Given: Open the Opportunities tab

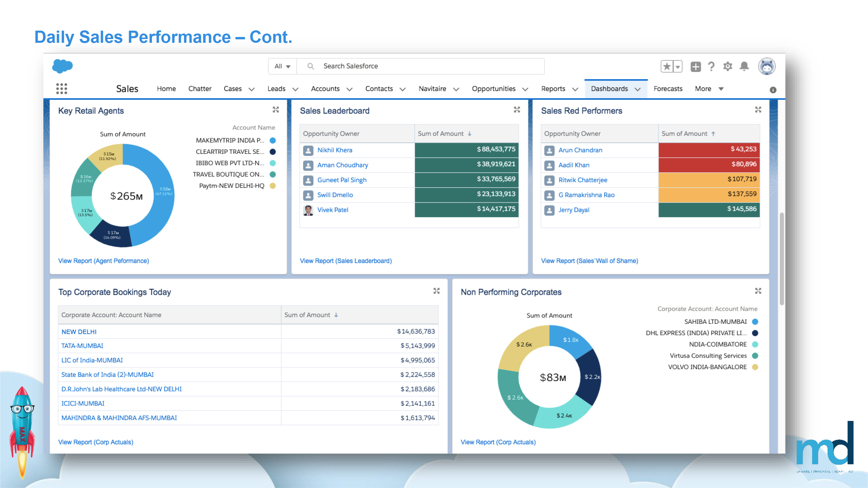Looking at the screenshot, I should 493,89.
